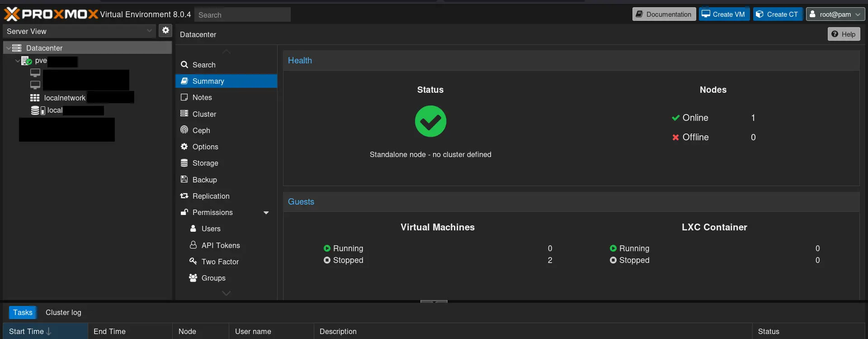The width and height of the screenshot is (868, 339).
Task: Click the Proxmox logo
Action: (x=51, y=14)
